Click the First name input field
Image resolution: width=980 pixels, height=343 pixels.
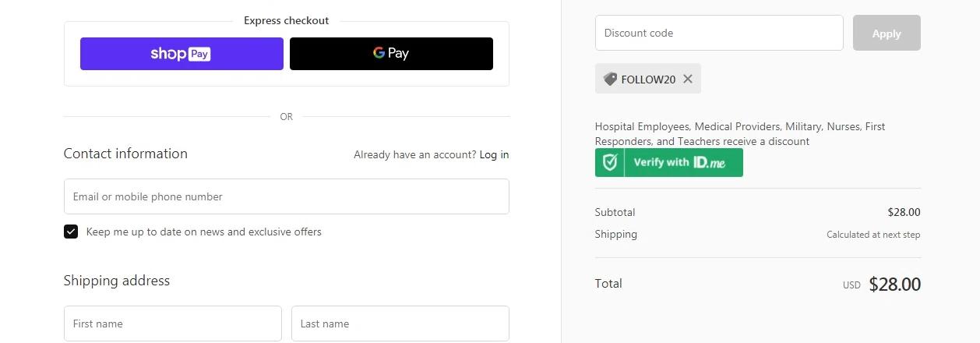click(x=172, y=324)
